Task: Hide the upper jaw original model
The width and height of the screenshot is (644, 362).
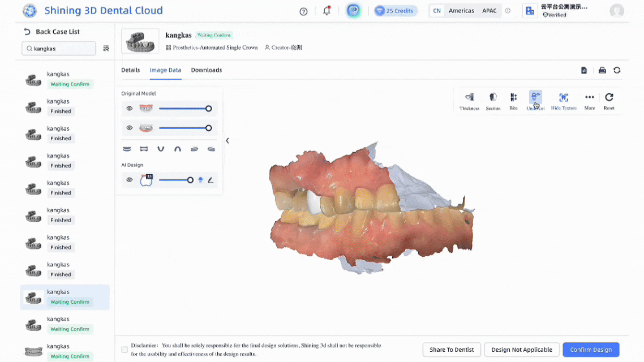Action: 130,109
